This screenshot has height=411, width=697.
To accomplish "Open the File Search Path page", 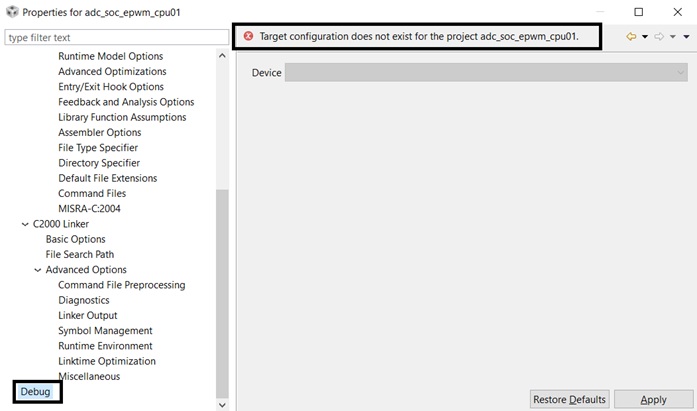I will [80, 254].
